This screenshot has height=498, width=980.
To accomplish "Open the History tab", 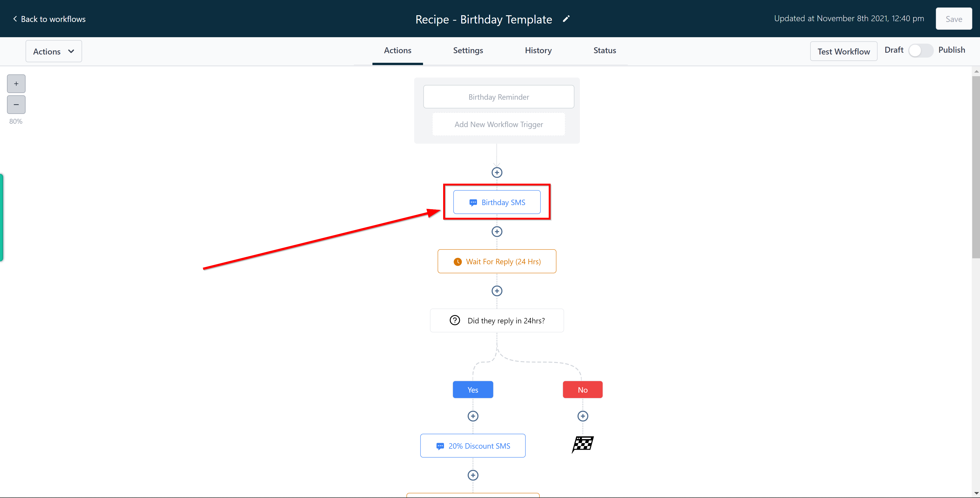I will coord(538,51).
